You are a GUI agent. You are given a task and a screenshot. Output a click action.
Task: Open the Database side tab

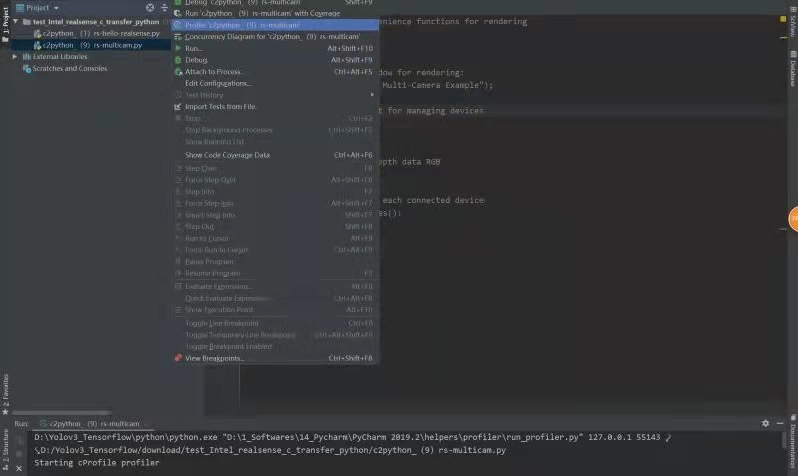tap(792, 69)
